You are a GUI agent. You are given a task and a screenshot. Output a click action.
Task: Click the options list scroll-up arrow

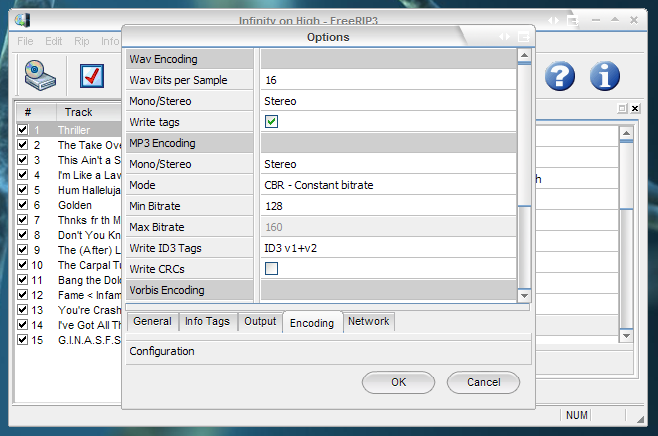524,55
